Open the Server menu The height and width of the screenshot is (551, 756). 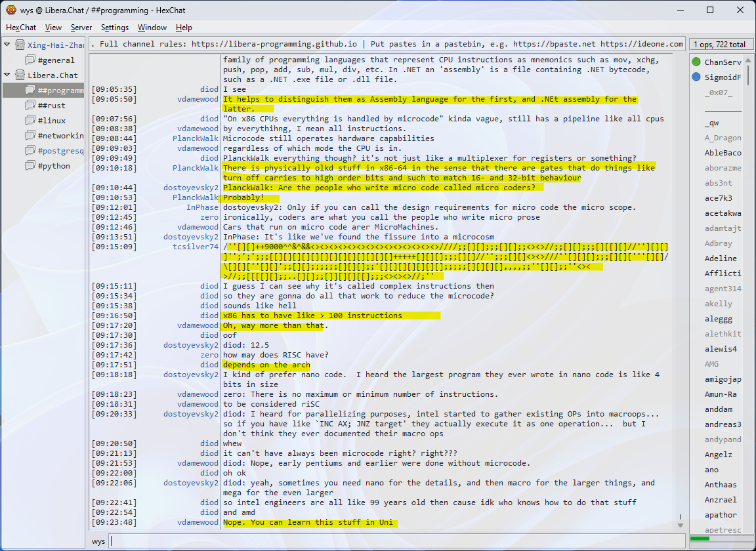81,28
